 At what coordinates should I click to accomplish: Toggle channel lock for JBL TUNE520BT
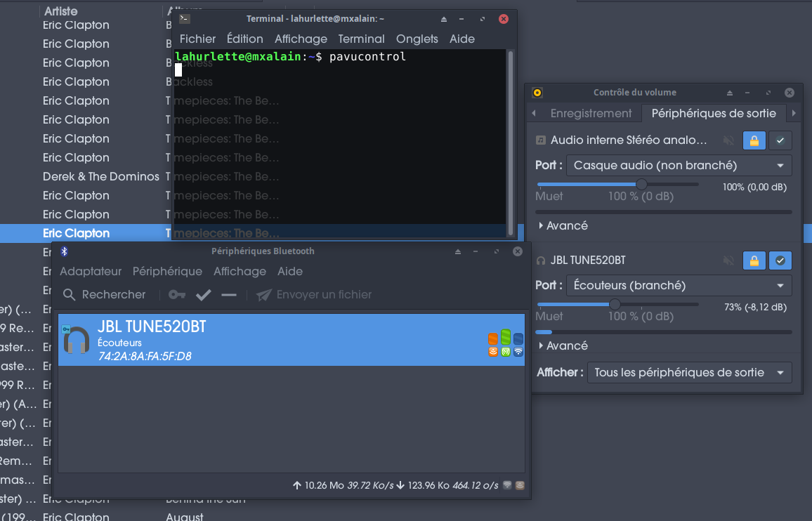click(x=754, y=260)
